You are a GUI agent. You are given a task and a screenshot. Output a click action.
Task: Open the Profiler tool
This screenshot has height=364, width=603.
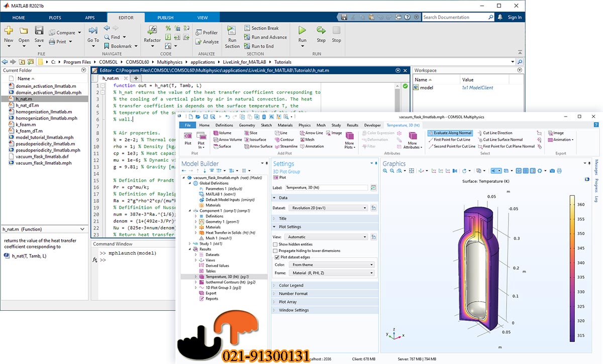point(207,33)
